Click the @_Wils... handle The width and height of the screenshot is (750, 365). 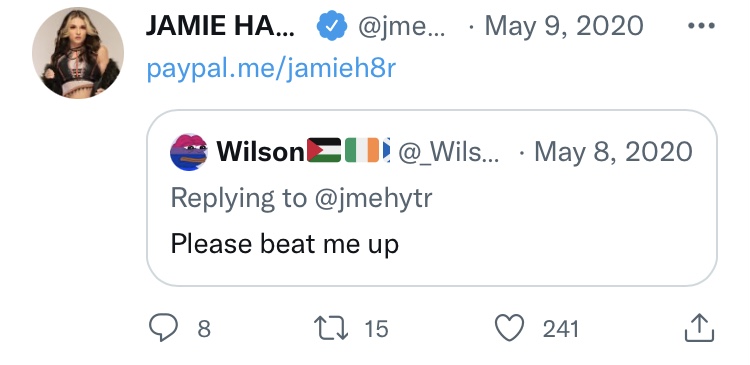[x=448, y=152]
